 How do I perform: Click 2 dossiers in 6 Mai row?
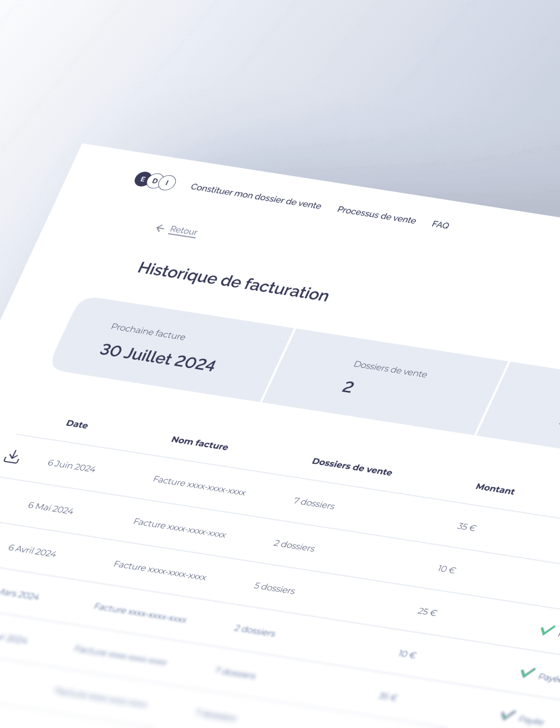pyautogui.click(x=294, y=546)
